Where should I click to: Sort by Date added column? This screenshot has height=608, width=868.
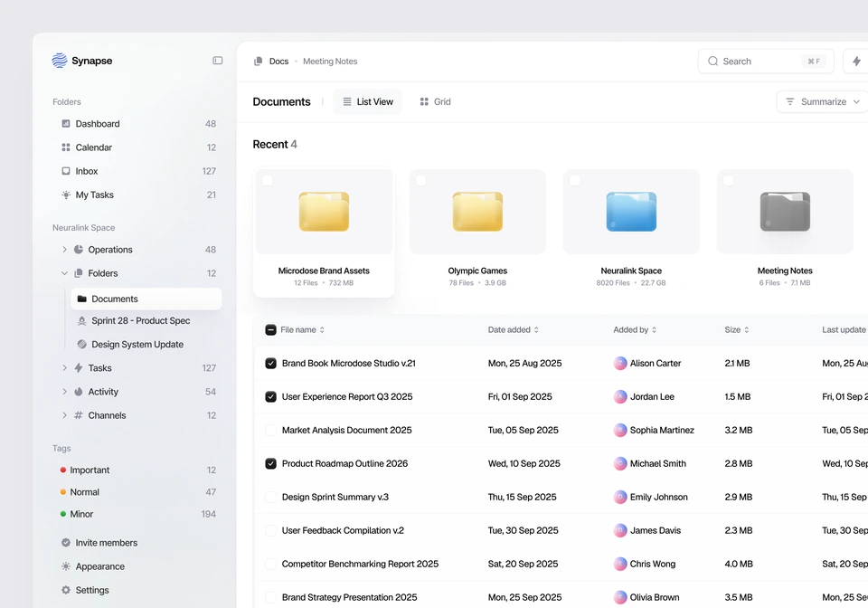point(514,330)
